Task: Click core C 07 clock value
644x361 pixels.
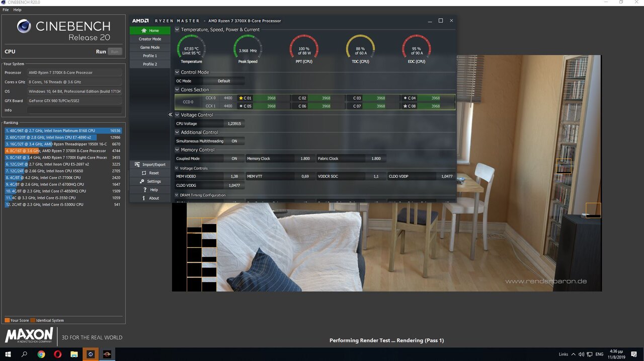Action: [x=381, y=106]
